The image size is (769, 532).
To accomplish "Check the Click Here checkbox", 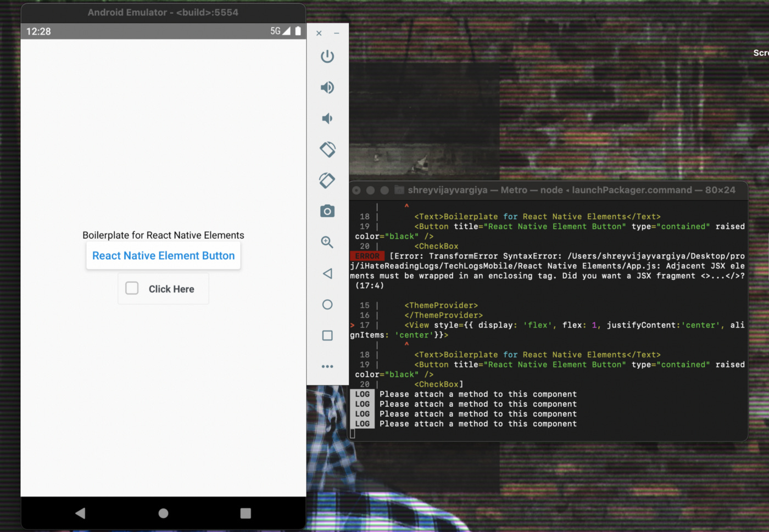I will pos(132,288).
